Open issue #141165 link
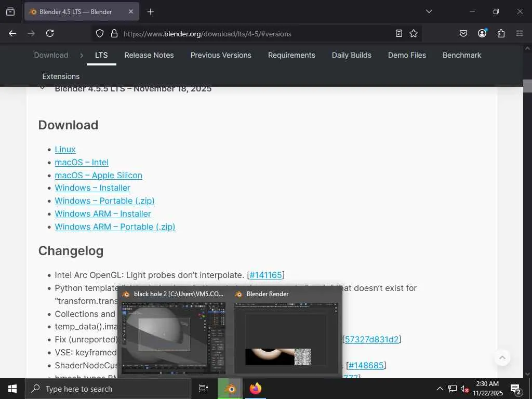Viewport: 532px width, 399px height. (265, 275)
